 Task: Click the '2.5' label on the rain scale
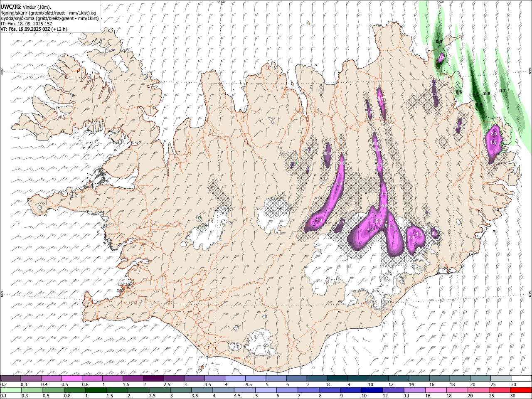click(x=153, y=396)
